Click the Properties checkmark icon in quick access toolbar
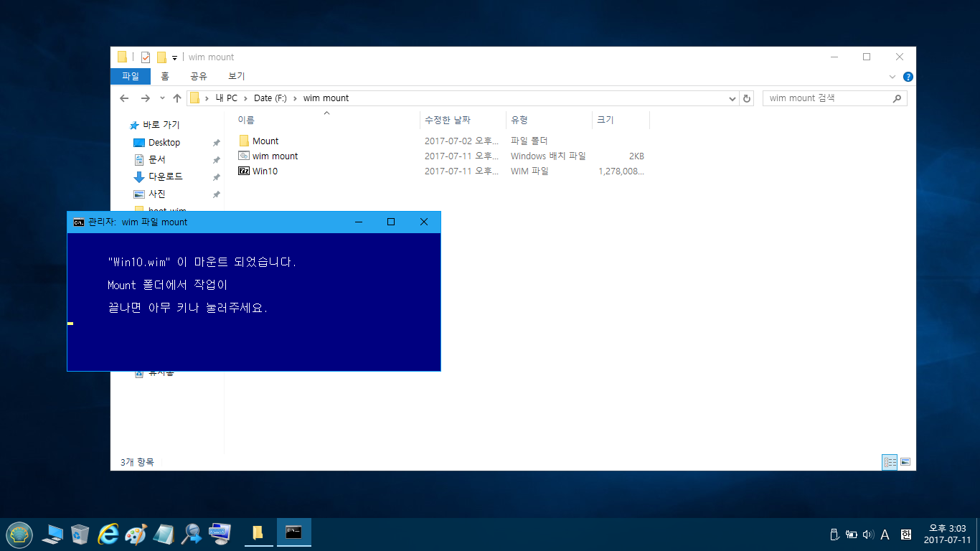980x551 pixels. pyautogui.click(x=146, y=57)
